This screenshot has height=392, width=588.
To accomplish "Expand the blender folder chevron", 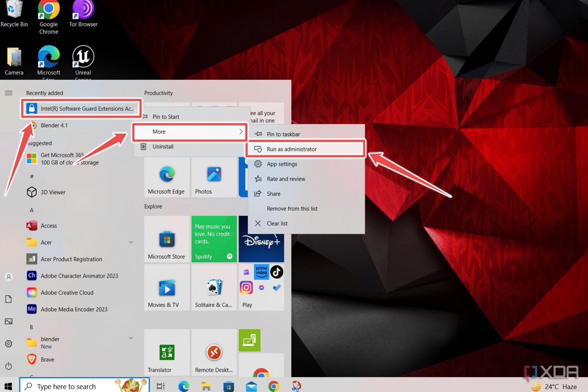I will point(131,338).
